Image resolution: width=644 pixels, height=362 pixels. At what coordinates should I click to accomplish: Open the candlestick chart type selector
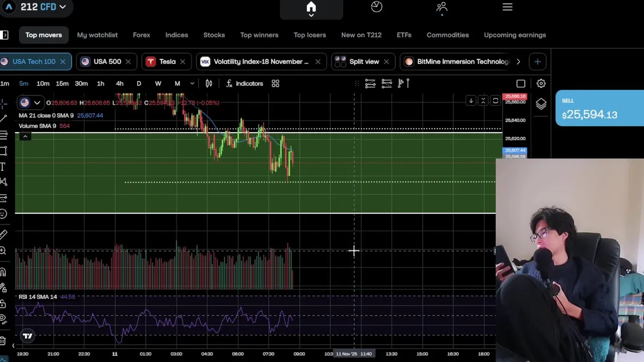209,83
